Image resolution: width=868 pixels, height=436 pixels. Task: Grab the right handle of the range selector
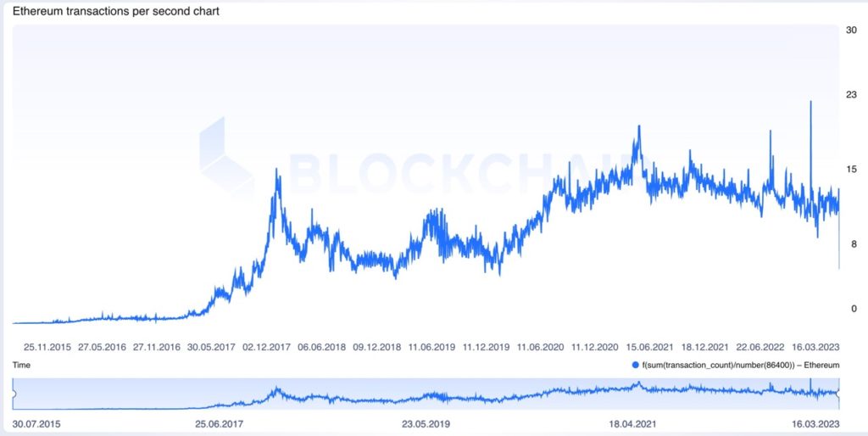[839, 394]
